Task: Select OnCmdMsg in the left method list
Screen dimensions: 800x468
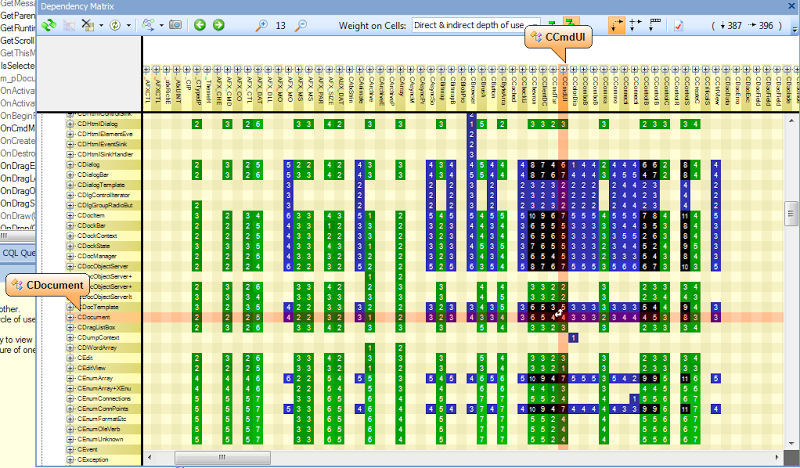Action: (18, 128)
